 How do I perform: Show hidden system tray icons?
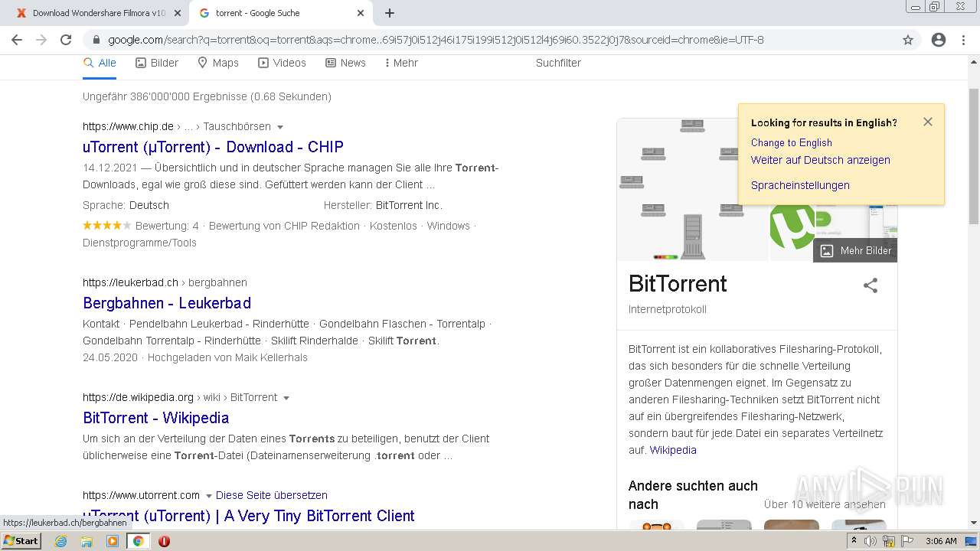[x=856, y=541]
